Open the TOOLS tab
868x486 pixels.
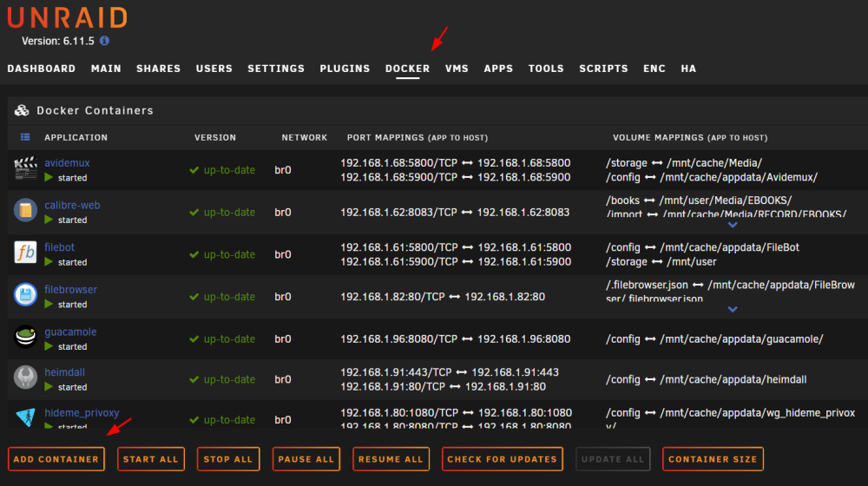[546, 69]
